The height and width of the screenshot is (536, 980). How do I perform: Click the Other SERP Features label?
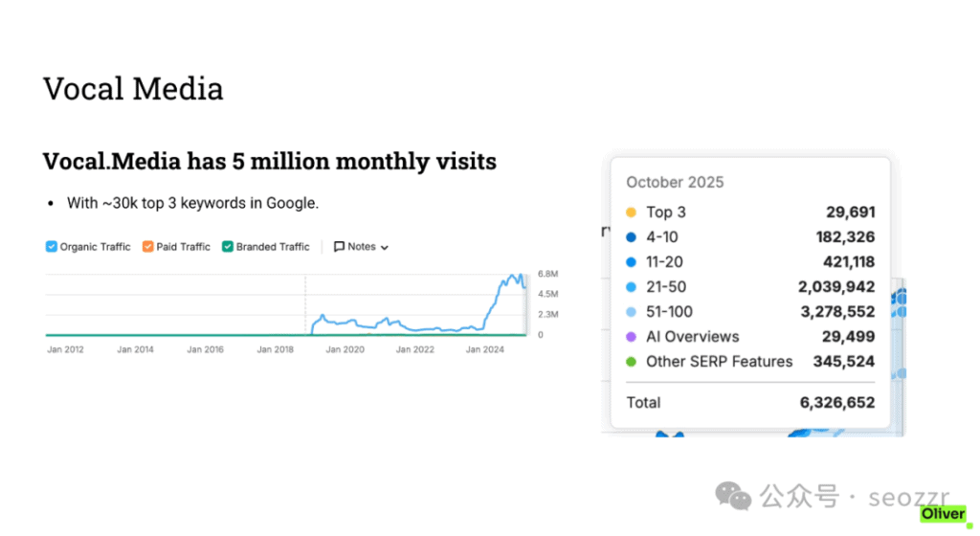[719, 362]
